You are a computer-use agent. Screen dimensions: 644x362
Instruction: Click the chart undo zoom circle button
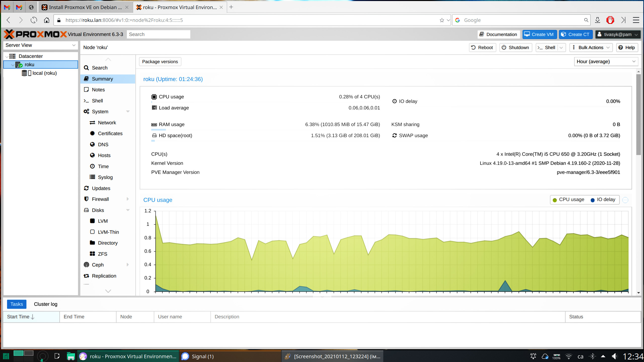[625, 200]
